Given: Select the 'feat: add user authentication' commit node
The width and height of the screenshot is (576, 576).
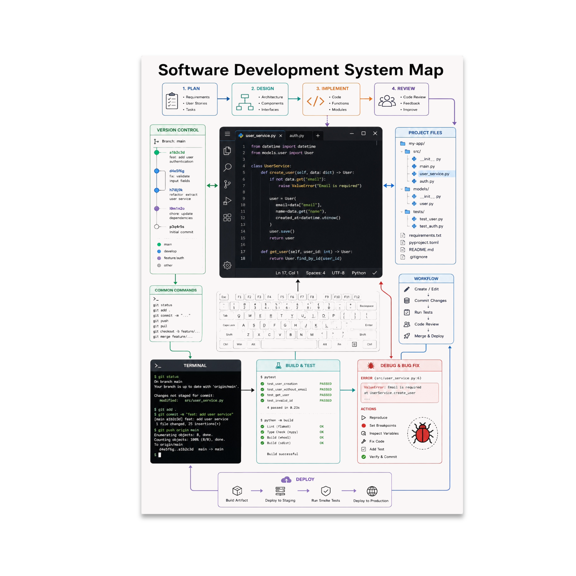Looking at the screenshot, I should click(157, 152).
